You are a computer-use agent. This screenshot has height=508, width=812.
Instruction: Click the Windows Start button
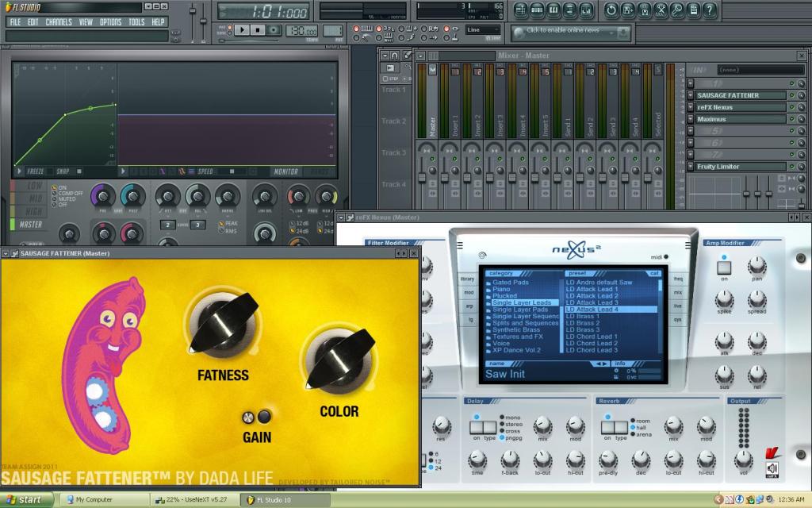click(x=28, y=500)
